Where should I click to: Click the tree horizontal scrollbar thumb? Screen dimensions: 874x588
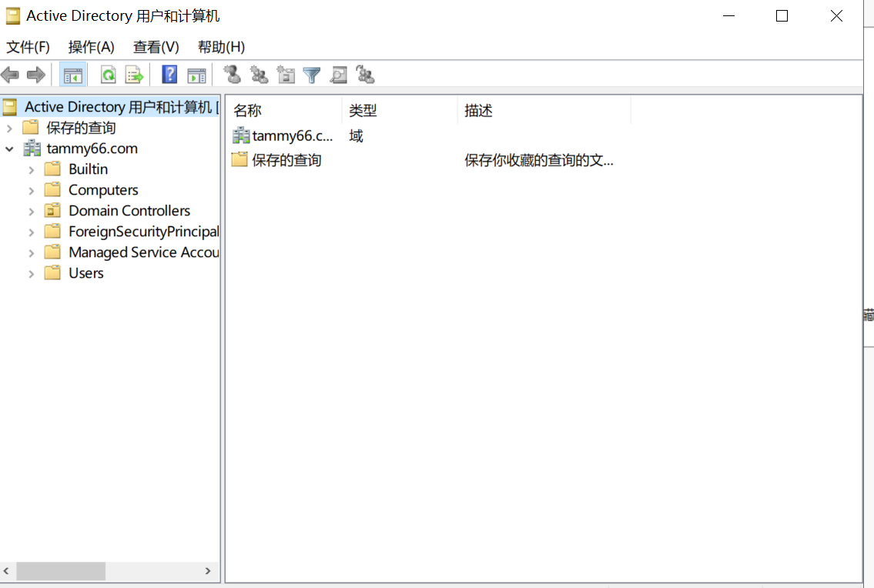(x=61, y=571)
